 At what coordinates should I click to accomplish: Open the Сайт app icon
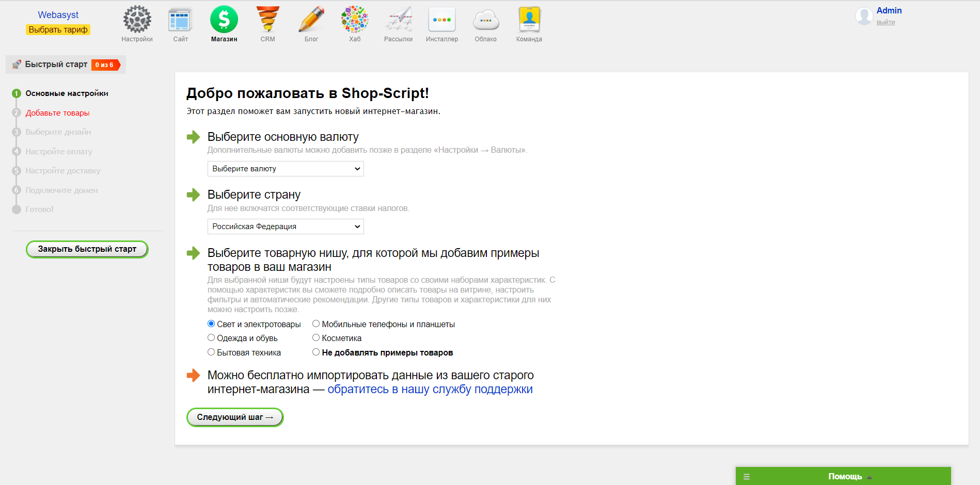pos(180,20)
